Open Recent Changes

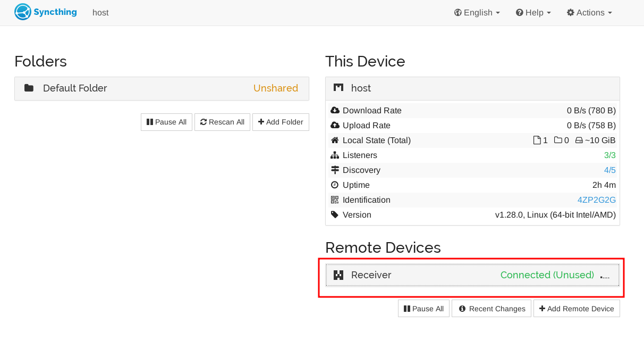[492, 309]
